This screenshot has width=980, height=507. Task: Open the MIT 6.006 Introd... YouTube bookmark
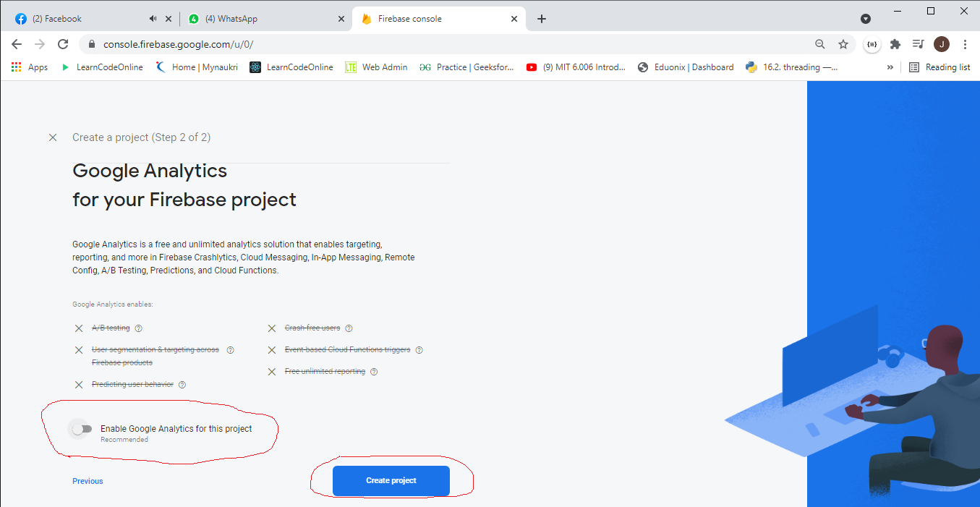pos(576,67)
